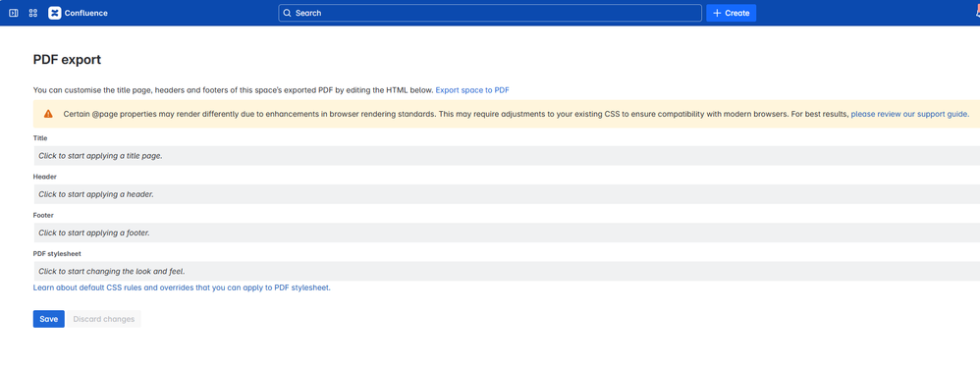
Task: Open the default CSS rules learn link
Action: 182,288
